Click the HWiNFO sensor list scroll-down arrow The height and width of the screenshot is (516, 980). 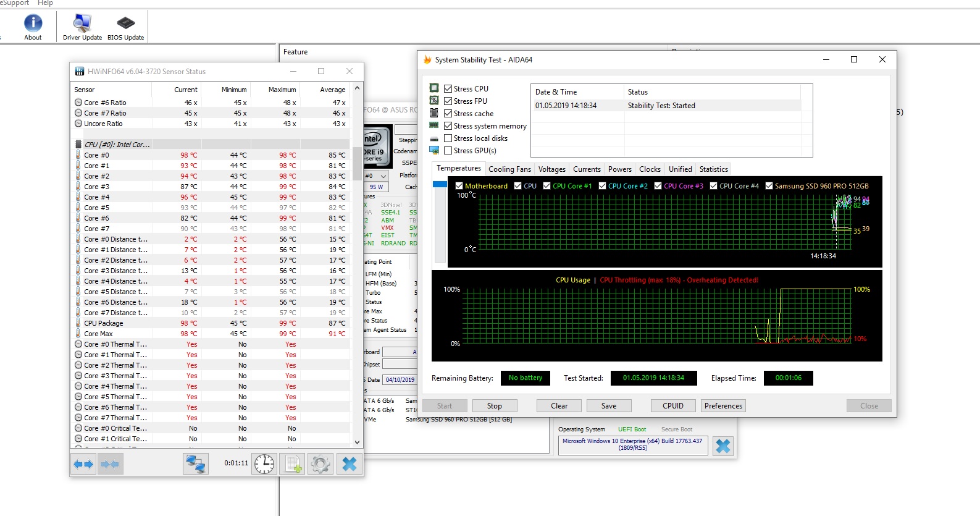(x=357, y=442)
